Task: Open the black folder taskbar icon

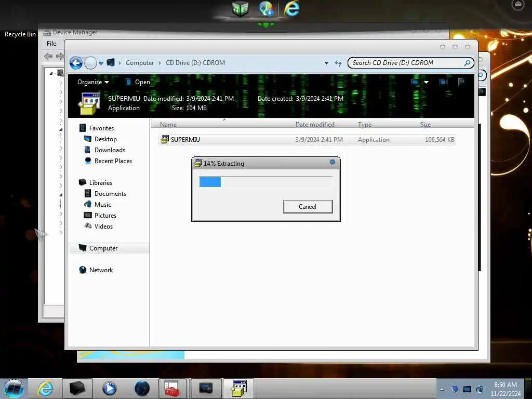Action: [x=77, y=388]
